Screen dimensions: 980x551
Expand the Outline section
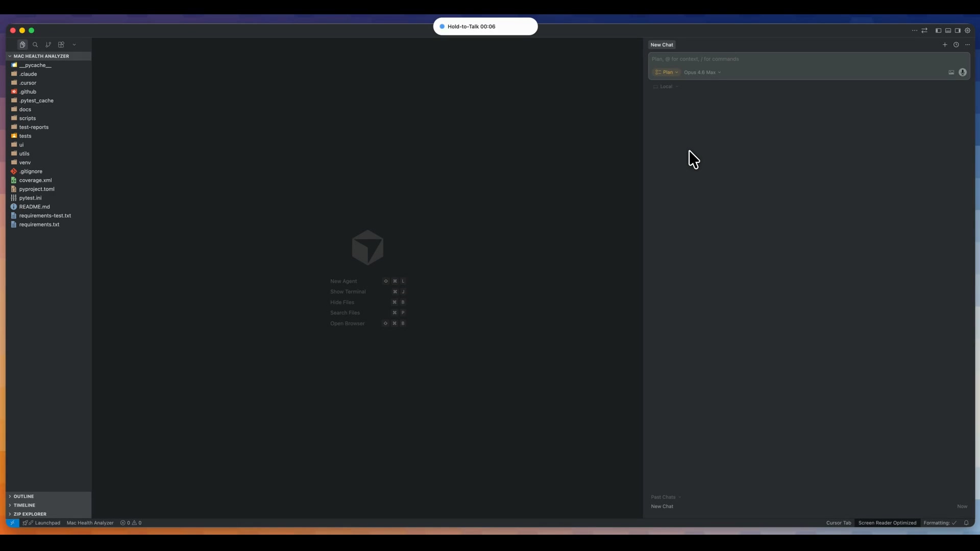[x=22, y=496]
